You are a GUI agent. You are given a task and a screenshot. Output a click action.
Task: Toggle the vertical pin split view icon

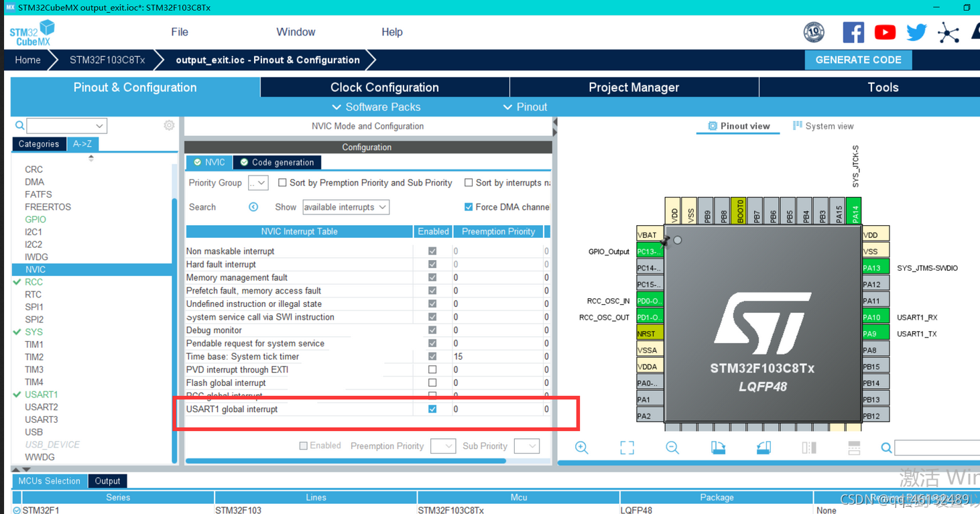click(809, 448)
